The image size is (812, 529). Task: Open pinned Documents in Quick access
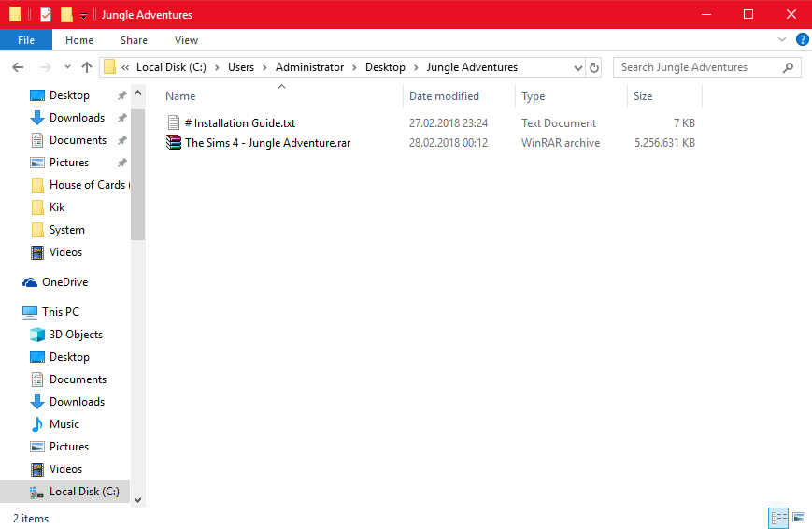point(78,140)
